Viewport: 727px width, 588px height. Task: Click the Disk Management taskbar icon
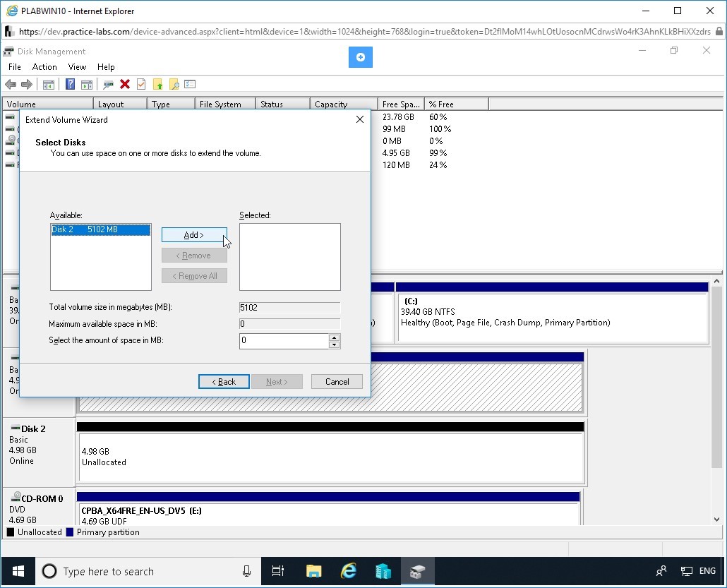(417, 571)
